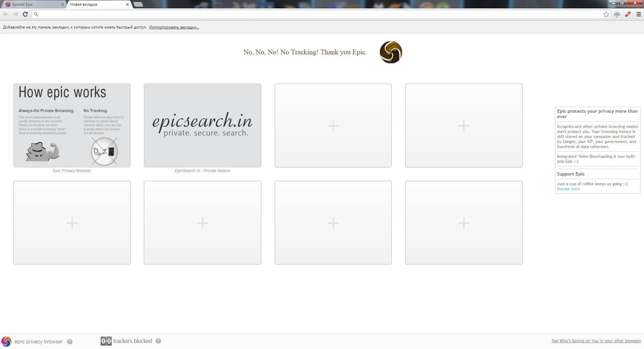Click Integrated Video Downloading text

(596, 159)
